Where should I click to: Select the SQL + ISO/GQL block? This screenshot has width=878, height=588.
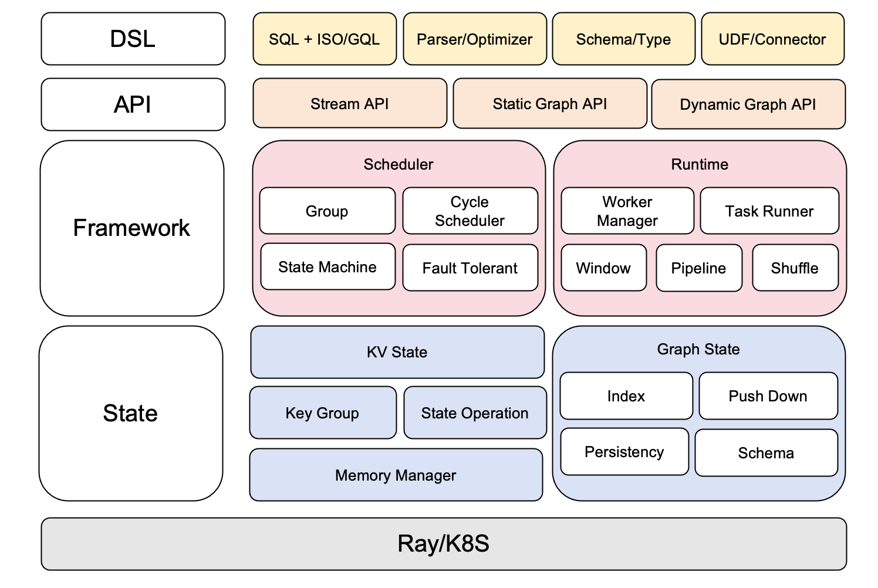[x=325, y=39]
